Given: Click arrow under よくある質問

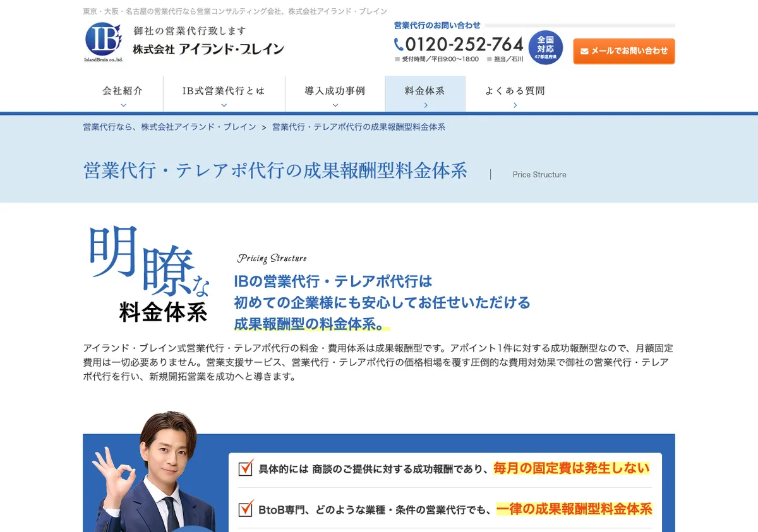Looking at the screenshot, I should 515,105.
